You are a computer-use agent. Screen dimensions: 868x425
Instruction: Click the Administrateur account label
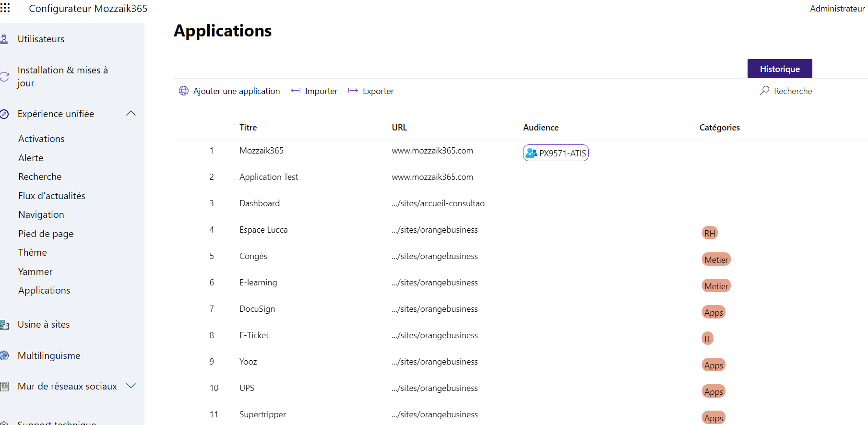coord(837,8)
